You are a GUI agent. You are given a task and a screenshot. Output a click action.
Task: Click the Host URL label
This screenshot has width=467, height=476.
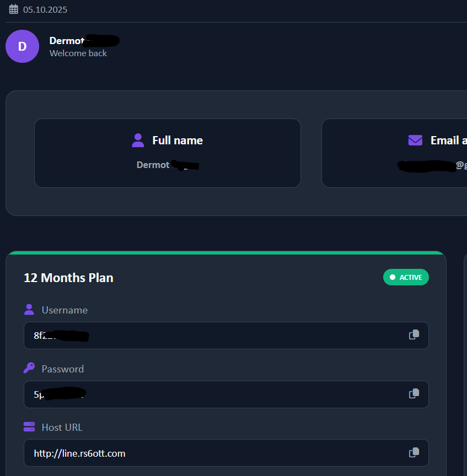[62, 428]
